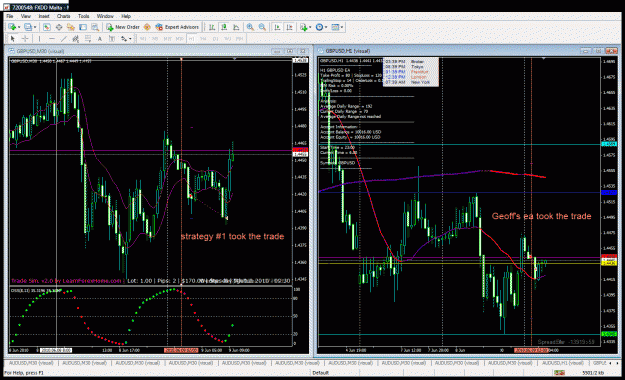Show the Terminal panel
This screenshot has width=625, height=380.
(83, 27)
